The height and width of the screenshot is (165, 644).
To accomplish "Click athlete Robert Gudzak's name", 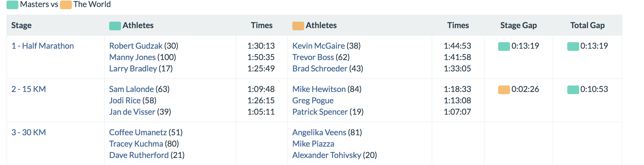I will pyautogui.click(x=136, y=46).
